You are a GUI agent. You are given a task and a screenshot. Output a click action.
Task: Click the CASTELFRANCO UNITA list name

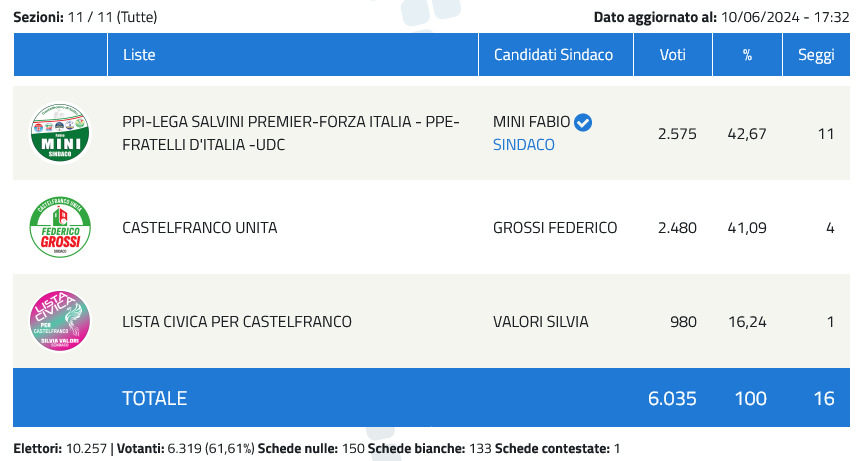(x=199, y=228)
